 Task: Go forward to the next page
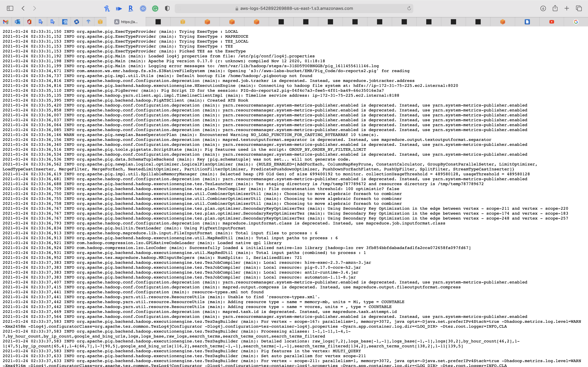tap(34, 9)
